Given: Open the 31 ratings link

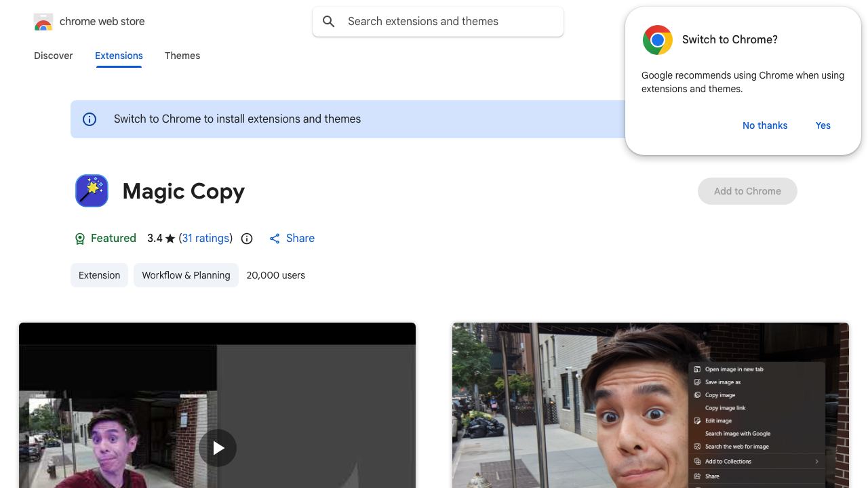Looking at the screenshot, I should pos(206,239).
